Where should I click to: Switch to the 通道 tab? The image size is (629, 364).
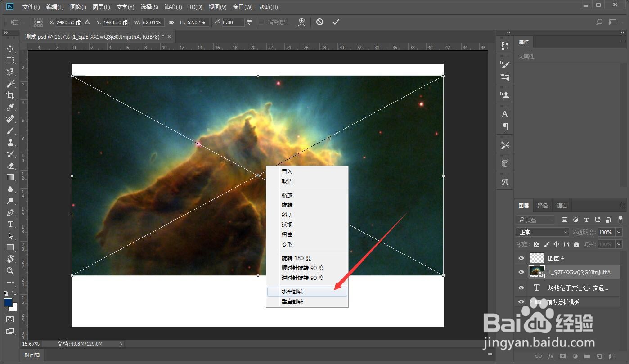(x=562, y=206)
